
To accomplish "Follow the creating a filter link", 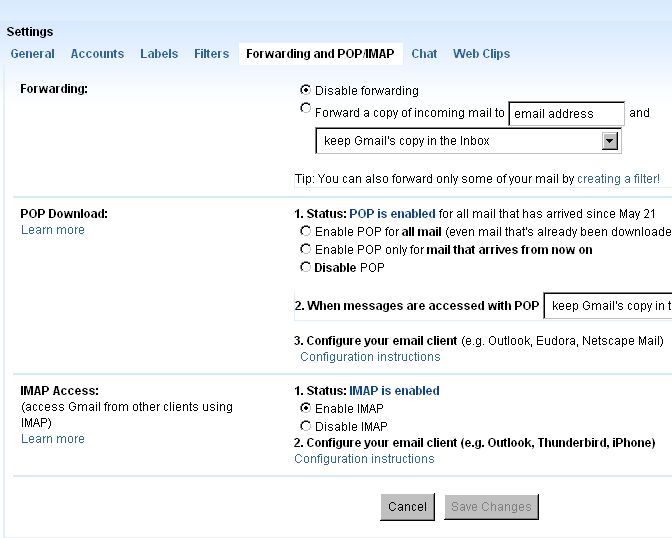I will [x=618, y=179].
